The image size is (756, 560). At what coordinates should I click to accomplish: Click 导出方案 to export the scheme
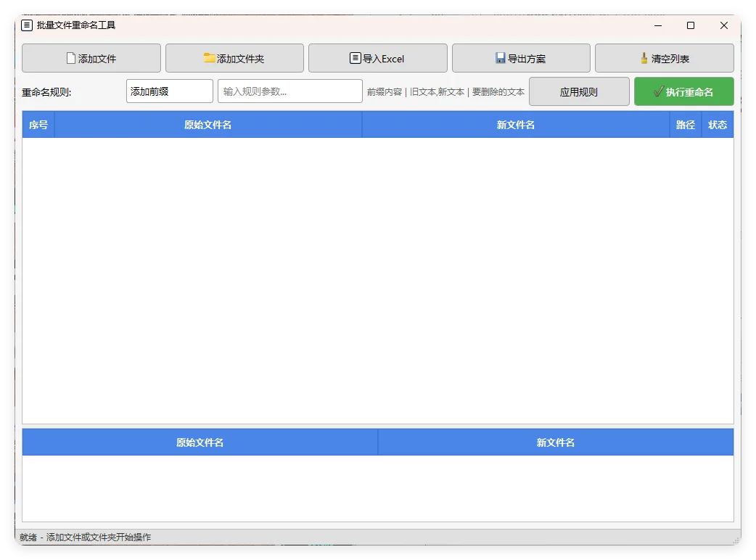(521, 58)
